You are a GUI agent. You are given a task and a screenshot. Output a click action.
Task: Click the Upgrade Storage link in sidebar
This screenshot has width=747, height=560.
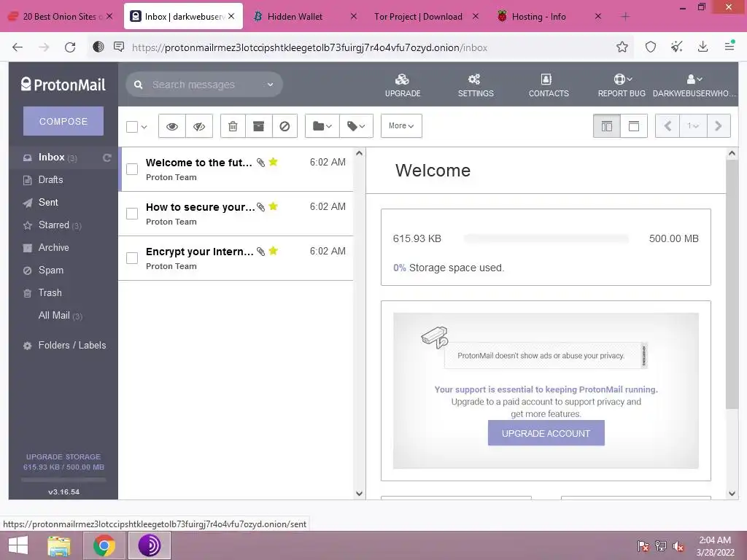[x=63, y=456]
